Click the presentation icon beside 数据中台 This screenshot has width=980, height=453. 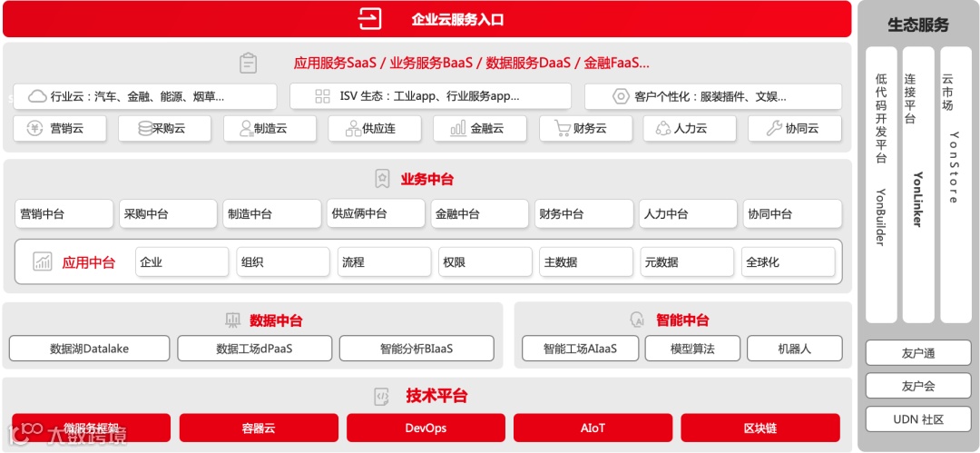(232, 321)
